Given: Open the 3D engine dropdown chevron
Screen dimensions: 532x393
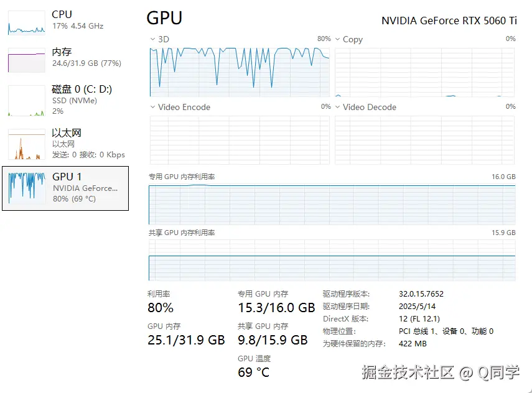Looking at the screenshot, I should point(152,39).
